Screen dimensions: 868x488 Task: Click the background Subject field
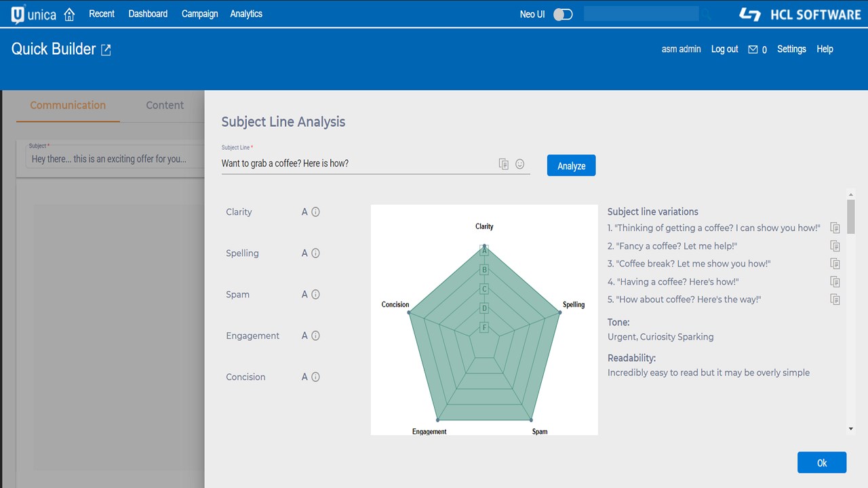click(115, 160)
